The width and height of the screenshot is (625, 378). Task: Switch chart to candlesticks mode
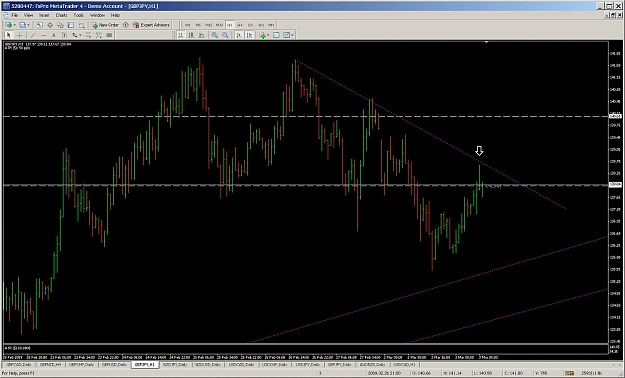click(191, 35)
